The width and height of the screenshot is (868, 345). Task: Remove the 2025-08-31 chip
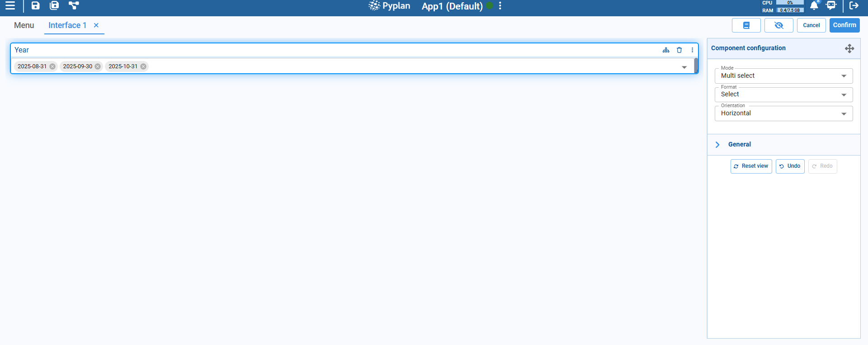pos(52,66)
